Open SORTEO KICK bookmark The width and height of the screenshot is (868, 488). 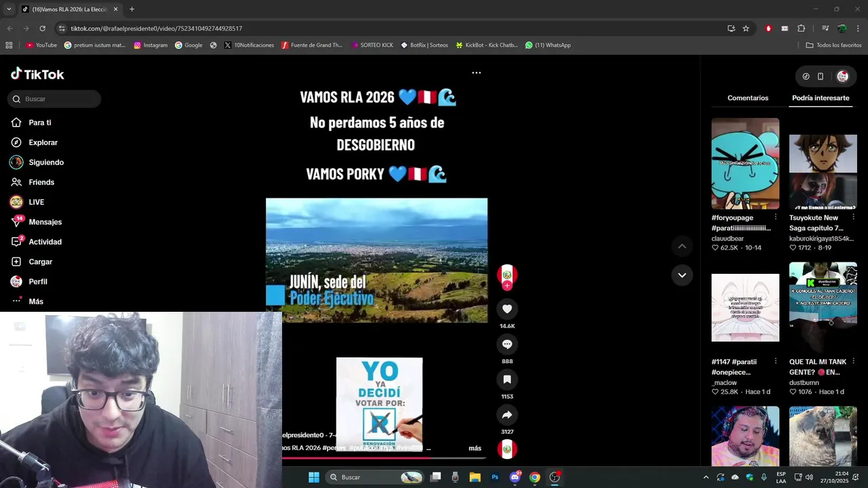(372, 45)
